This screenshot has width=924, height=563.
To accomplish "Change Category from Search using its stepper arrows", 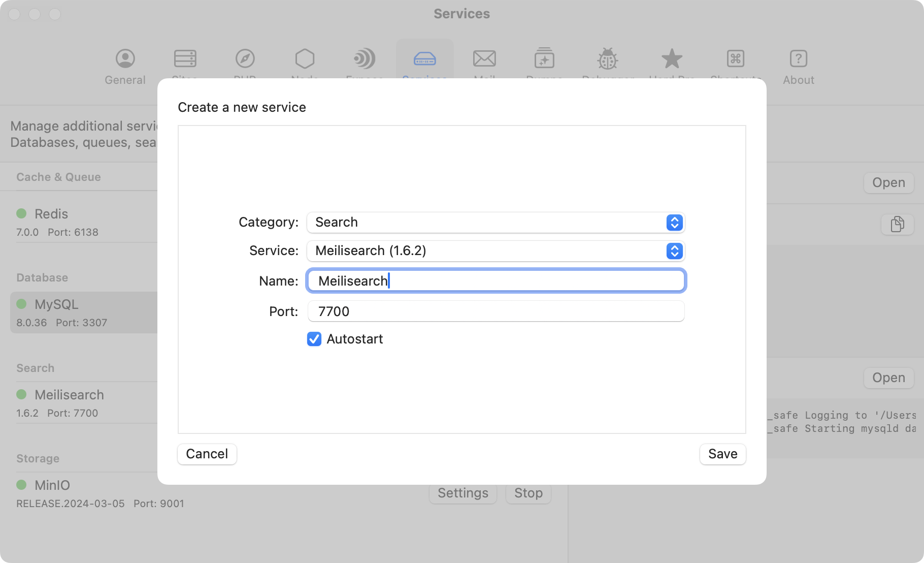I will (x=674, y=223).
